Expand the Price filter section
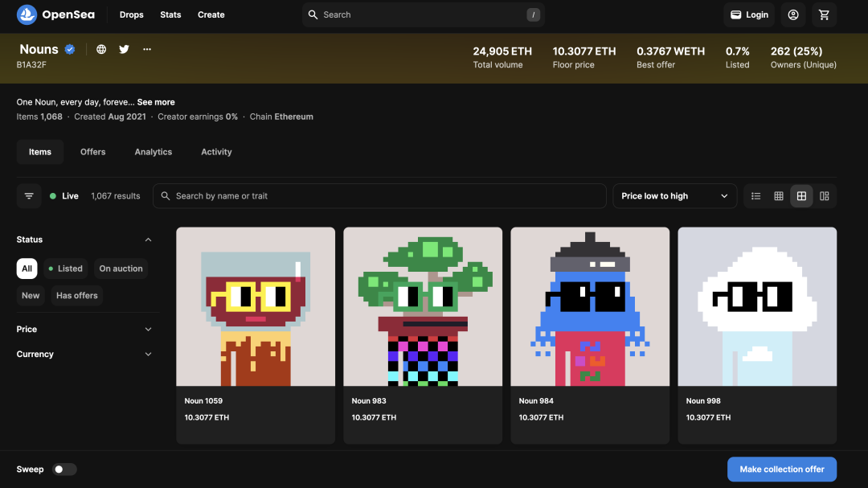This screenshot has height=488, width=868. pyautogui.click(x=84, y=329)
